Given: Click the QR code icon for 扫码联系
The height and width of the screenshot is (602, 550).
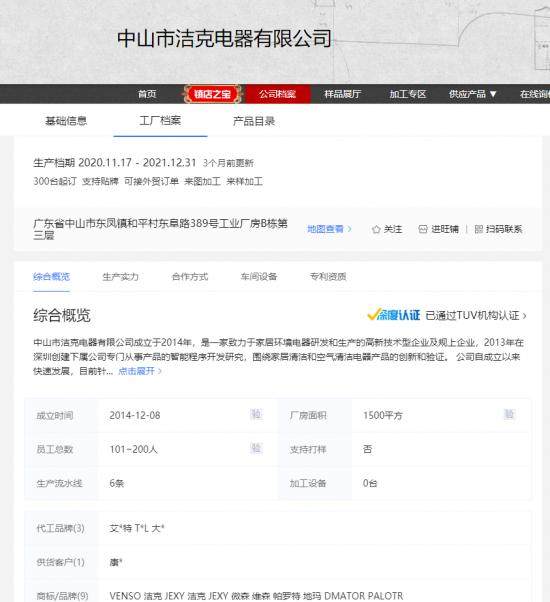Looking at the screenshot, I should pyautogui.click(x=479, y=229).
